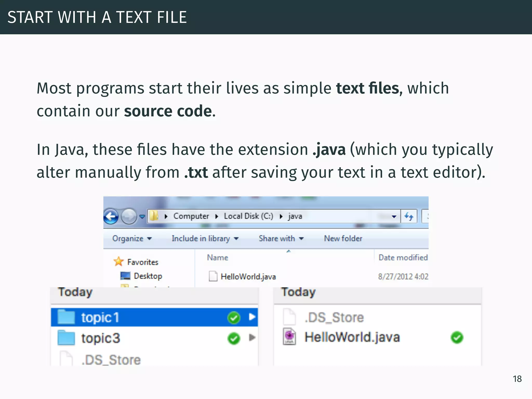Click the Name column header
The image size is (532, 399).
click(217, 257)
